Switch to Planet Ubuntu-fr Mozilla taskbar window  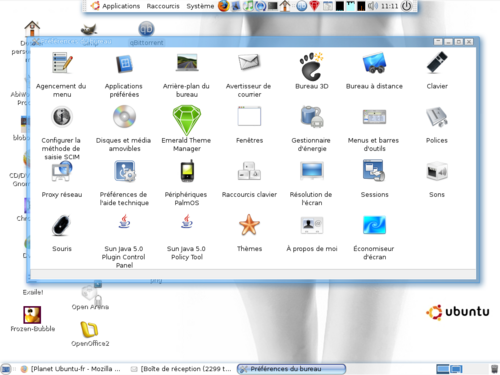click(x=71, y=369)
